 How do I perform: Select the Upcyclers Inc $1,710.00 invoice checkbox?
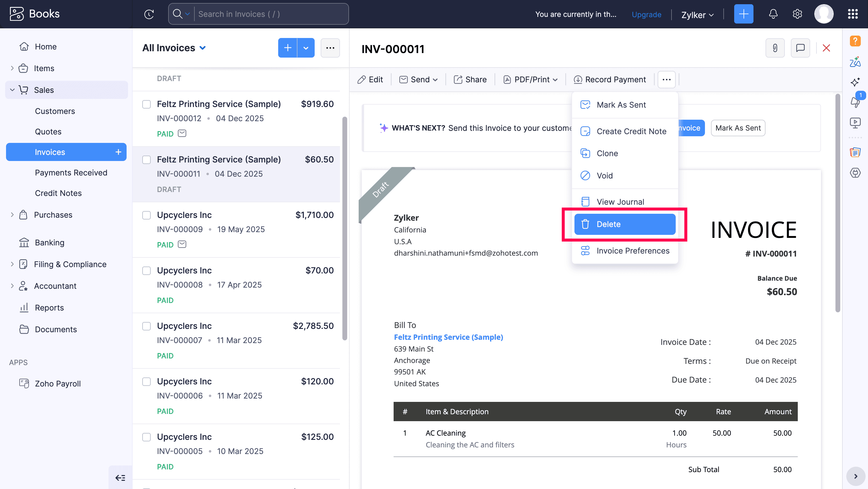[146, 215]
